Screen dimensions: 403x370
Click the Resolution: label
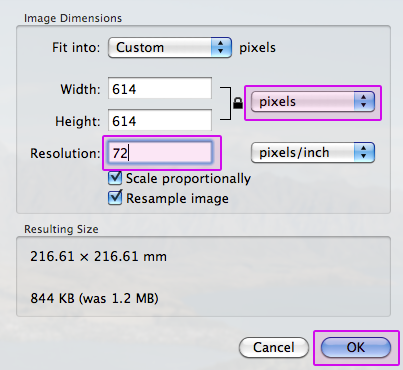point(65,153)
